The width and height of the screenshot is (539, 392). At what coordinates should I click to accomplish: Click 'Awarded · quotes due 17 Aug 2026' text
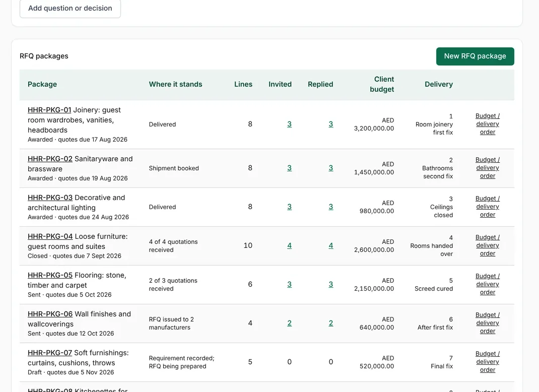(78, 140)
